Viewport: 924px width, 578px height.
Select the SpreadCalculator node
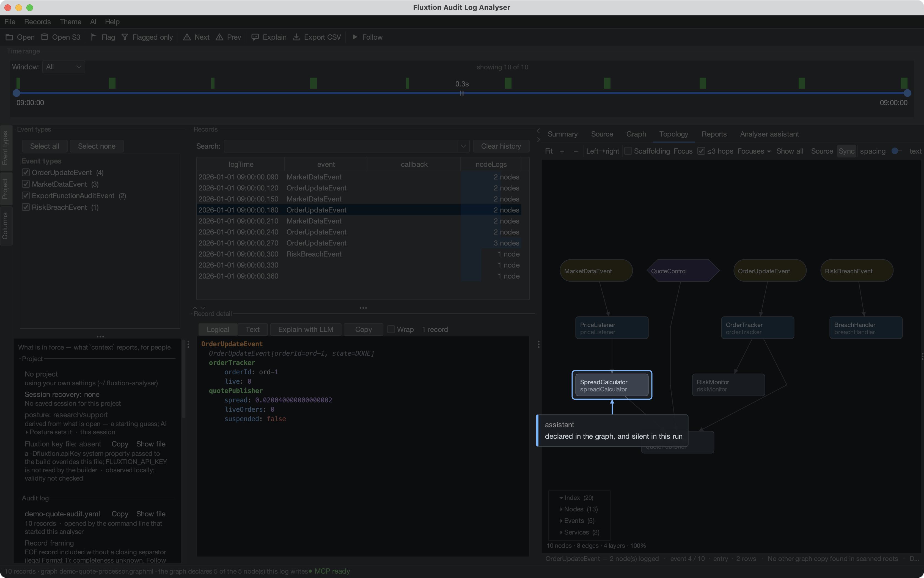coord(612,385)
